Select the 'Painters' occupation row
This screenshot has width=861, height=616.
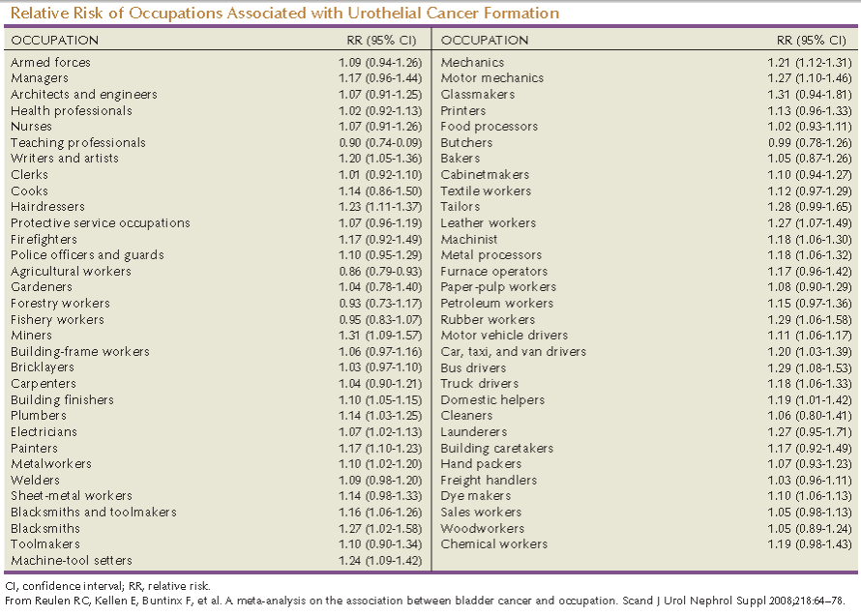pyautogui.click(x=217, y=448)
